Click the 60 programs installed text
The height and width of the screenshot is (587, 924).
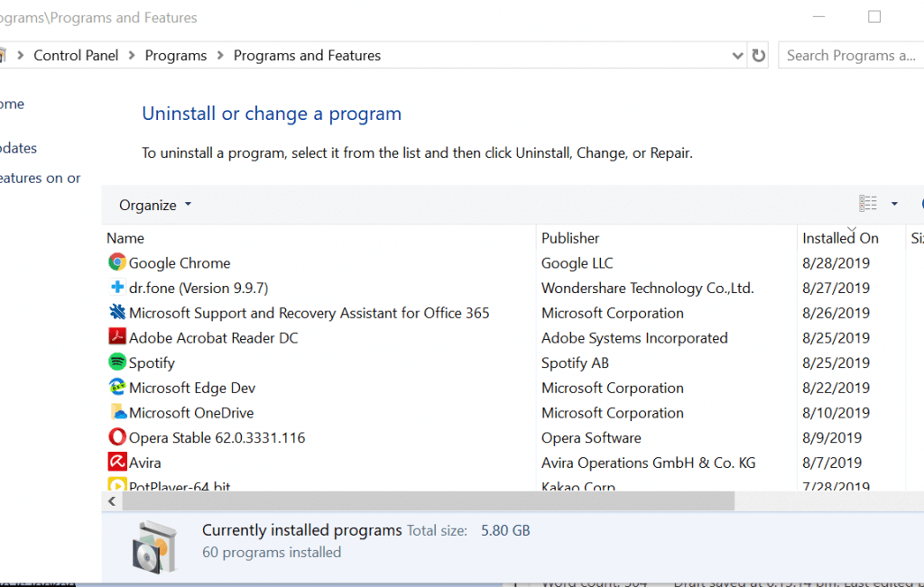click(x=272, y=552)
